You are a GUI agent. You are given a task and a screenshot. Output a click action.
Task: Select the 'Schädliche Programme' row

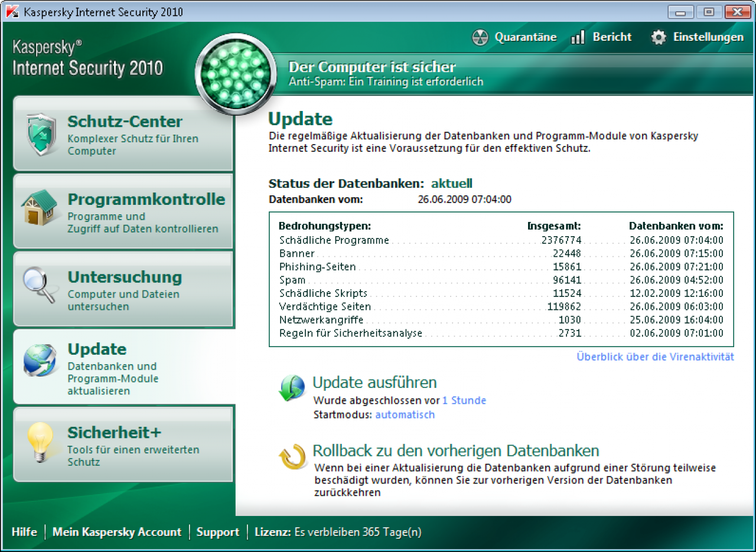point(501,240)
